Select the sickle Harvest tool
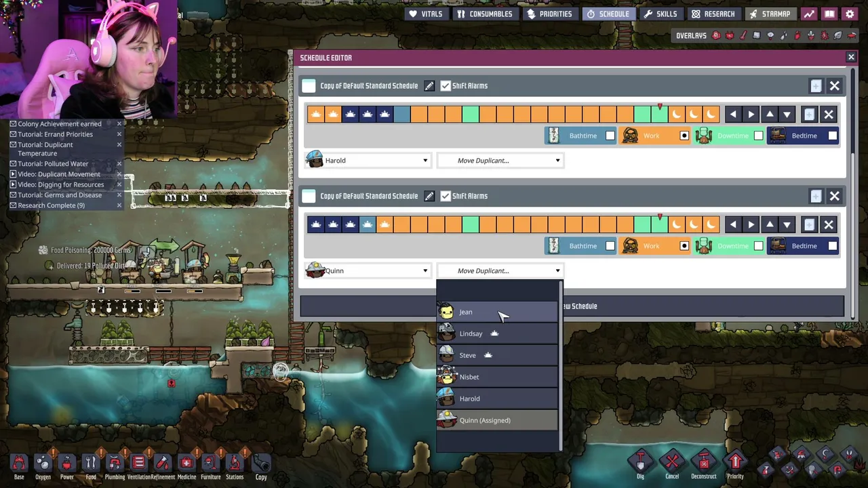The image size is (868, 488). coord(825,454)
